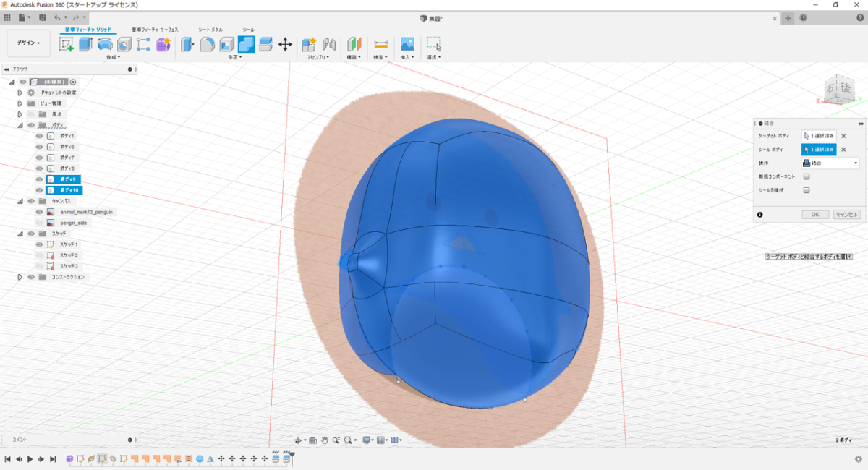
Task: Select the Revolve tool
Action: point(106,44)
